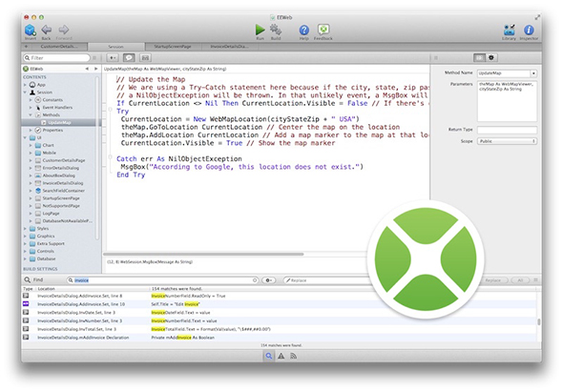
Task: Click the EEWeb project icon in navigator
Action: [26, 69]
